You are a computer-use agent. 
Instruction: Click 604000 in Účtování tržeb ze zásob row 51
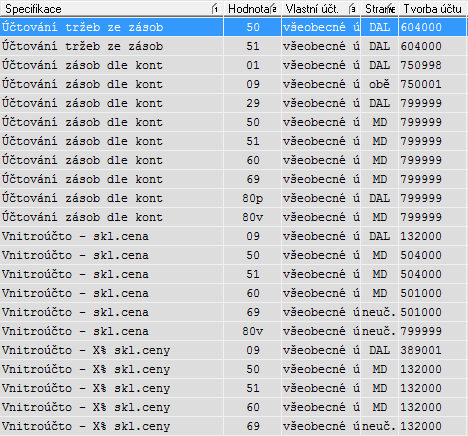point(421,46)
